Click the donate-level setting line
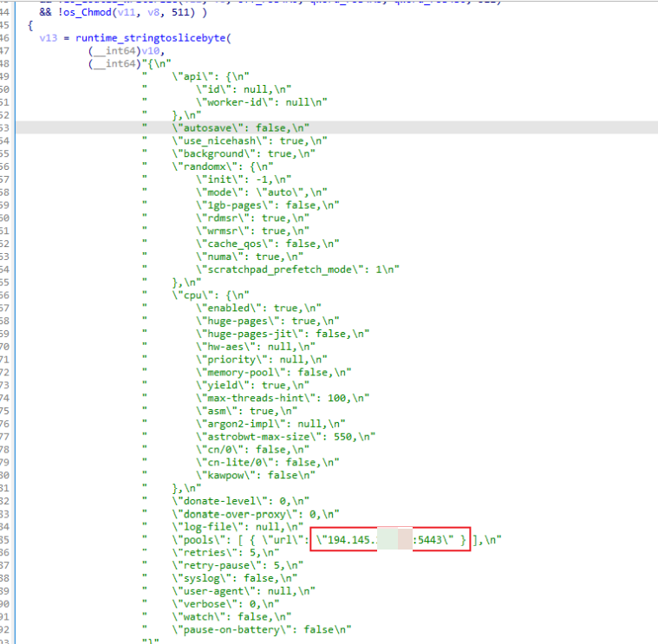Image resolution: width=658 pixels, height=644 pixels. (237, 501)
